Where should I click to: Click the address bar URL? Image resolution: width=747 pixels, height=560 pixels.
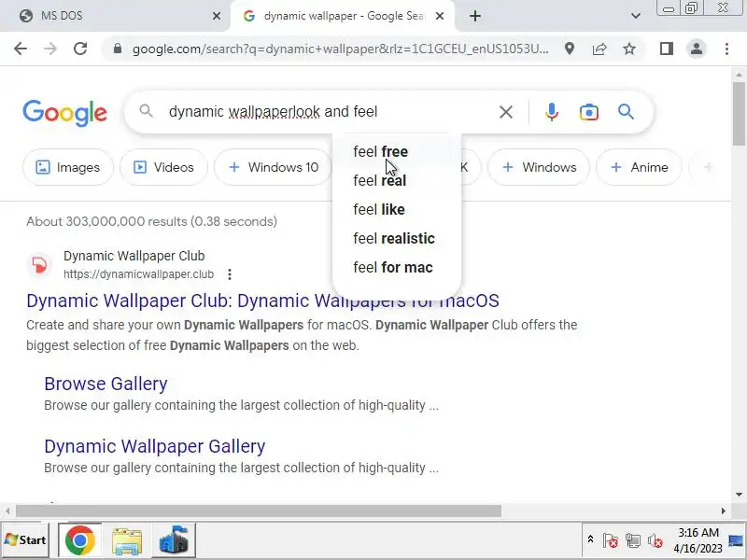pyautogui.click(x=340, y=49)
